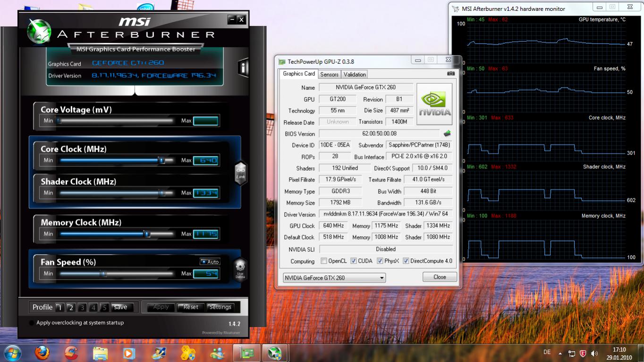Open the Windows Start button
The image size is (644, 362).
(12, 353)
